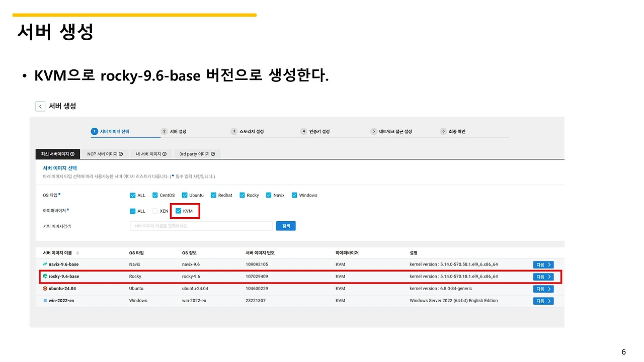Click the 서버 이미지 번호 column header
The image size is (644, 362).
coord(260,253)
